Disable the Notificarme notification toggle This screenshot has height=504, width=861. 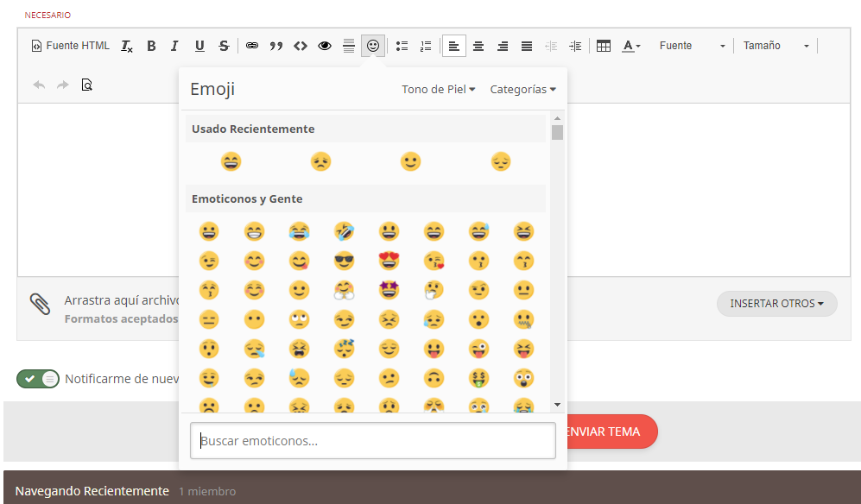pos(37,378)
